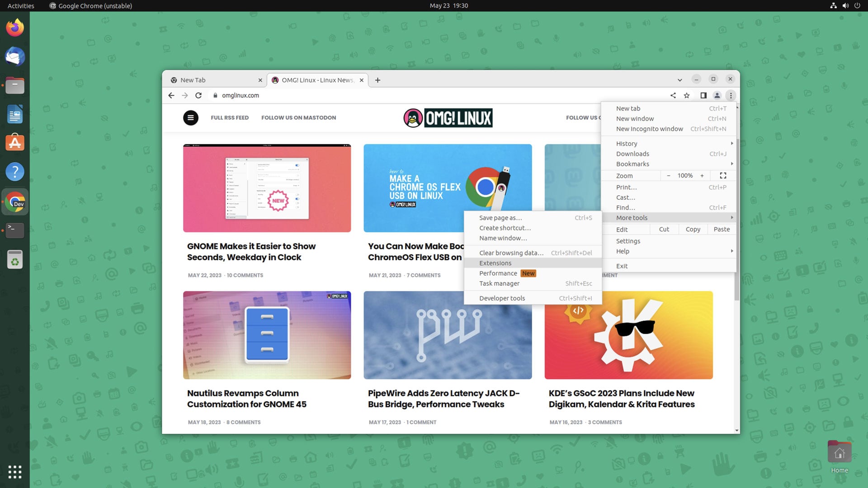Click Save page as…
868x488 pixels.
point(533,218)
